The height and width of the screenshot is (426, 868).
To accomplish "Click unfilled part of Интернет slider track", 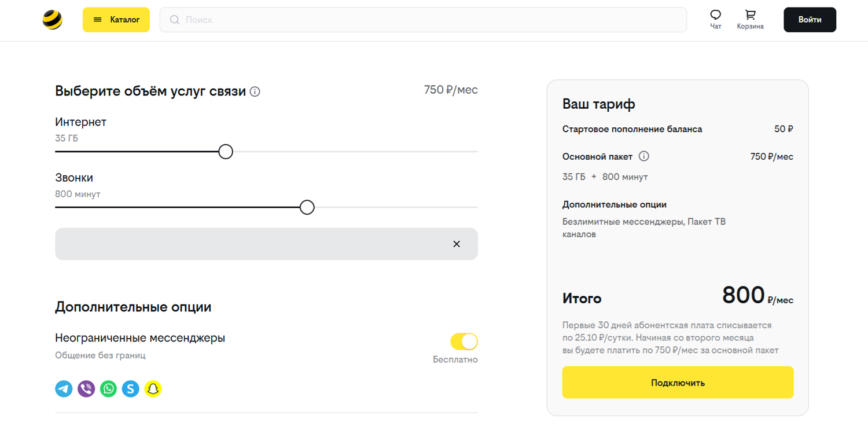I will pyautogui.click(x=355, y=152).
